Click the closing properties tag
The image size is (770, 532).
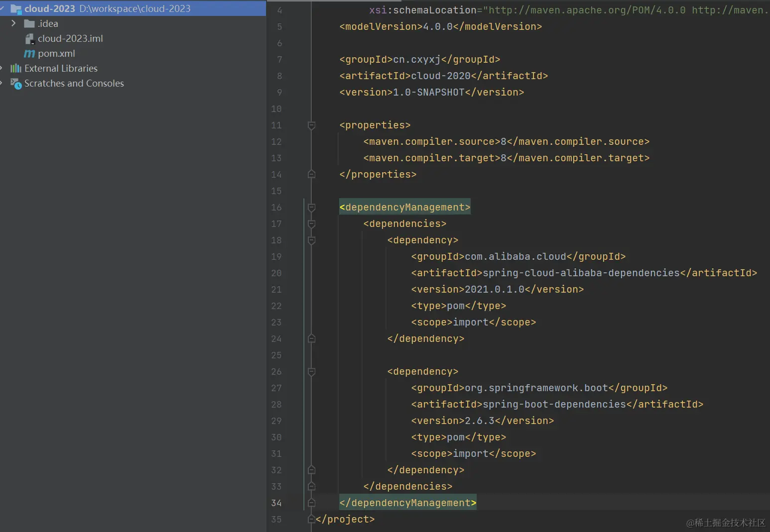pos(378,174)
